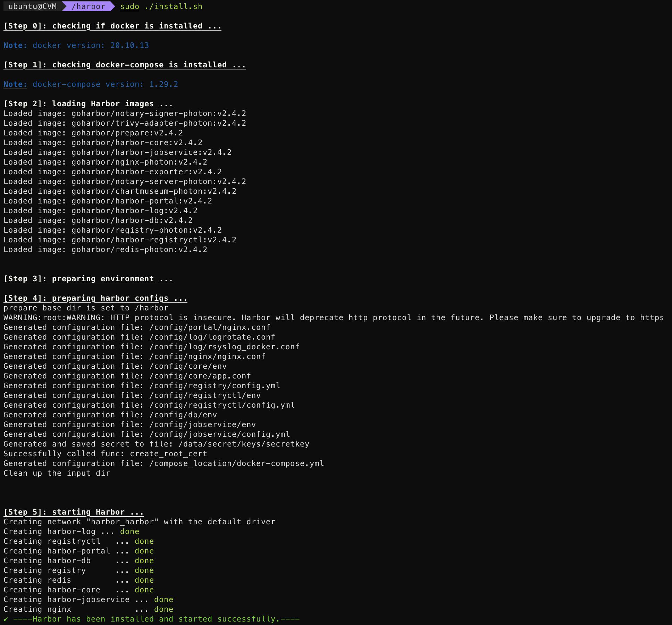
Task: Click the Step 5 starting Harbor heading
Action: [74, 512]
